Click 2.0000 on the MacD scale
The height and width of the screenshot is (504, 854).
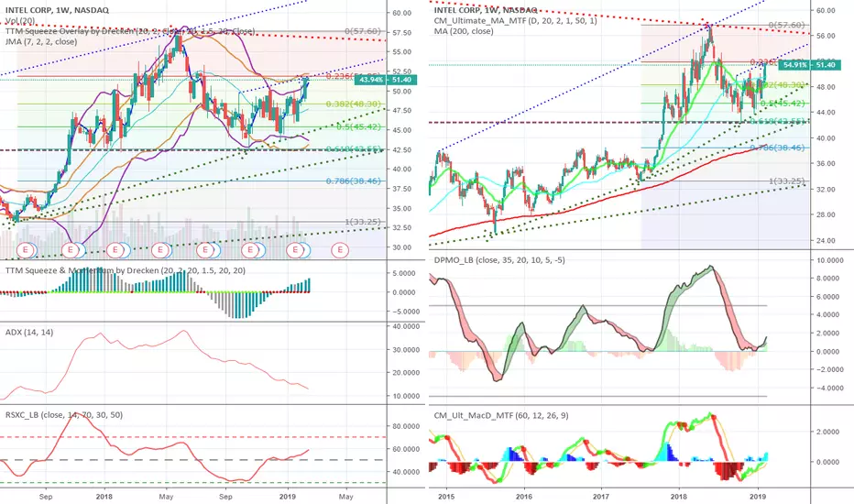point(827,432)
